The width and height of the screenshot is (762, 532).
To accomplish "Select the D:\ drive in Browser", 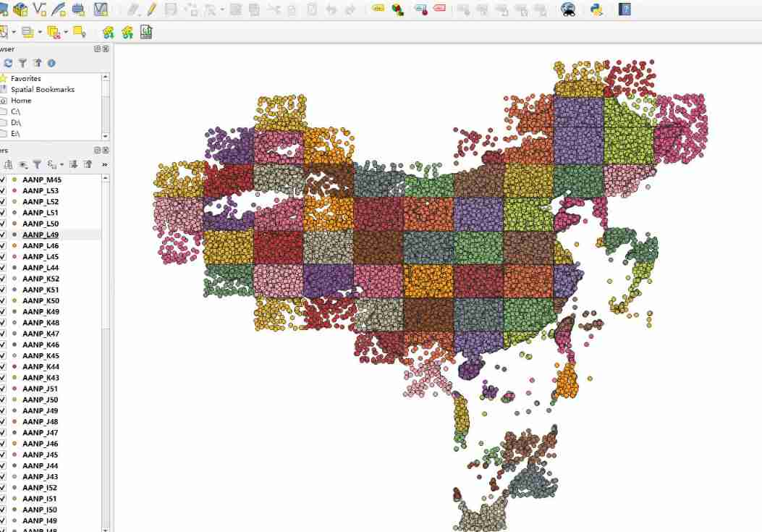I will 15,122.
